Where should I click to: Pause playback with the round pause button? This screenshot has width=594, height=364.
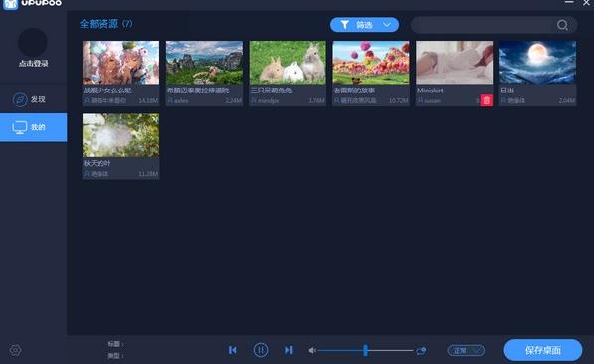click(261, 350)
